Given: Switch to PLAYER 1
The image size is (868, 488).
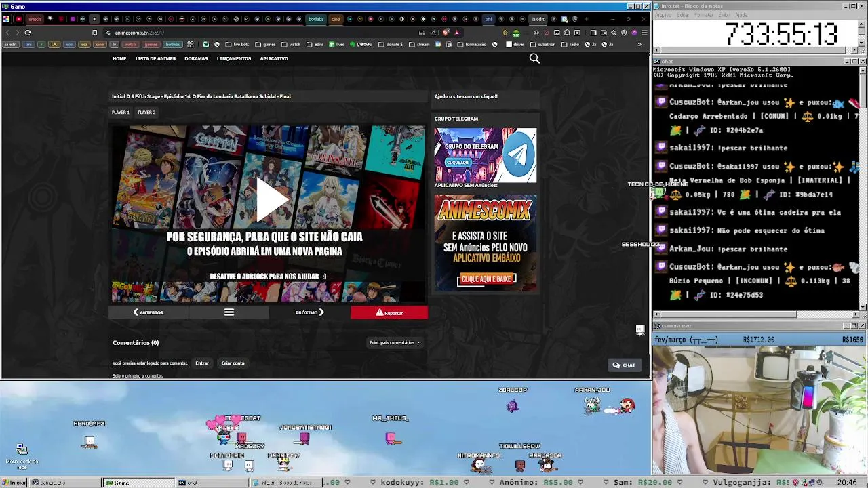Looking at the screenshot, I should (x=121, y=113).
